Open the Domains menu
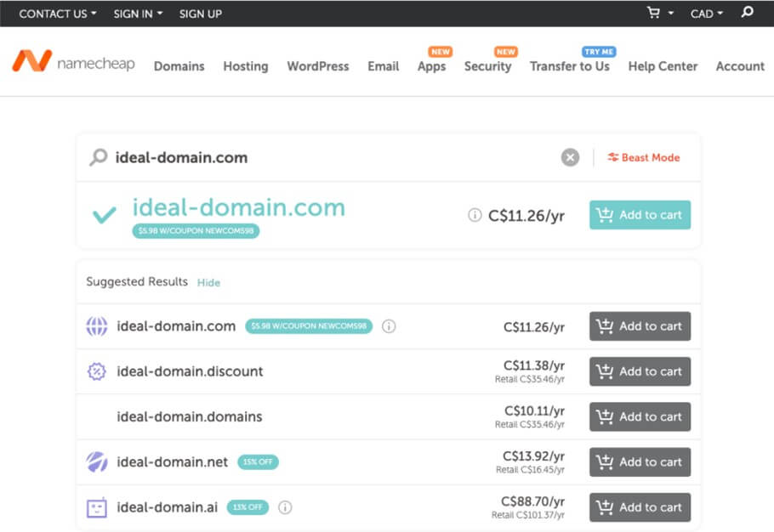The width and height of the screenshot is (774, 532). (x=179, y=66)
